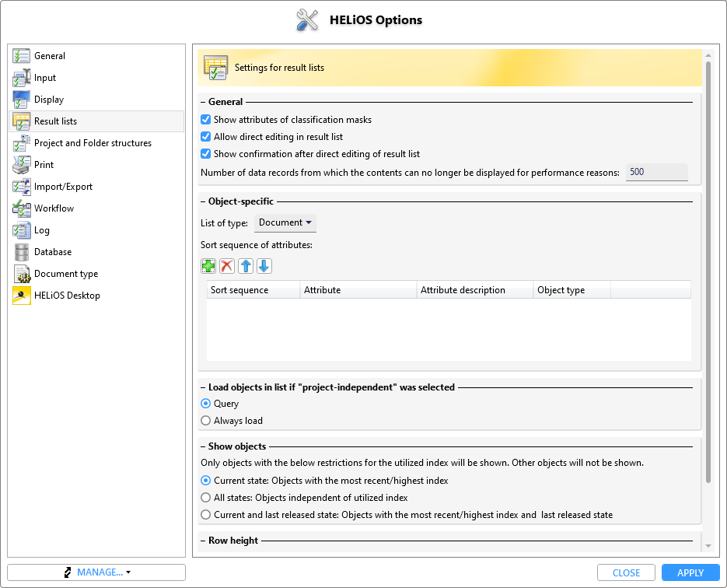Click the APPLY button

(x=690, y=572)
